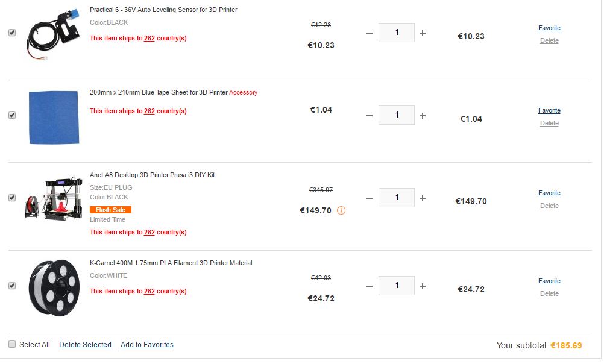Uncheck the Auto Leveling Sensor item checkbox
604x364 pixels.
(12, 33)
